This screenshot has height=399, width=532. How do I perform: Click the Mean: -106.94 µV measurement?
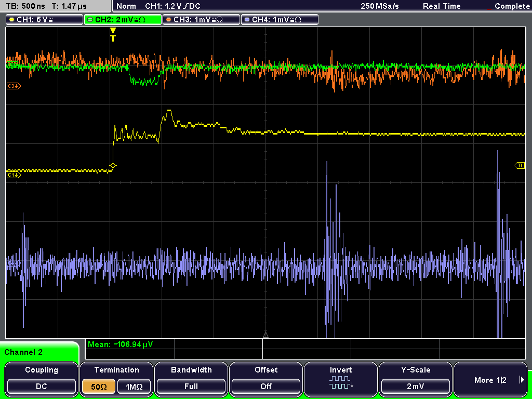[x=121, y=344]
